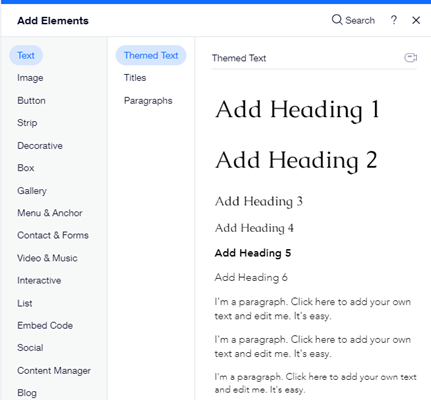Select the Image category
The width and height of the screenshot is (431, 400).
pos(30,78)
